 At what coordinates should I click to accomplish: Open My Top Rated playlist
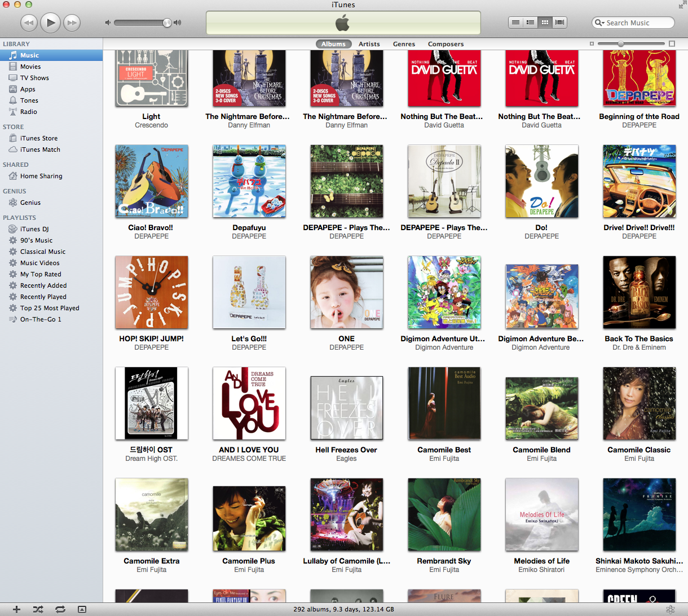(x=51, y=274)
